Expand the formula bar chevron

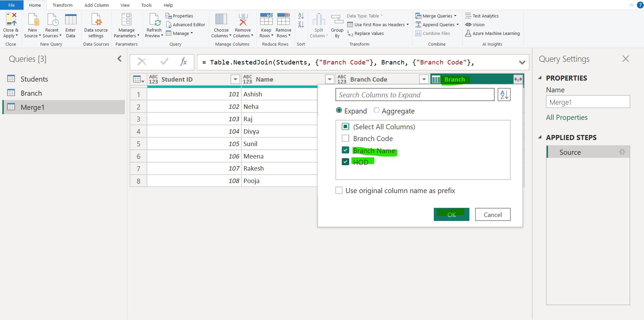point(522,62)
